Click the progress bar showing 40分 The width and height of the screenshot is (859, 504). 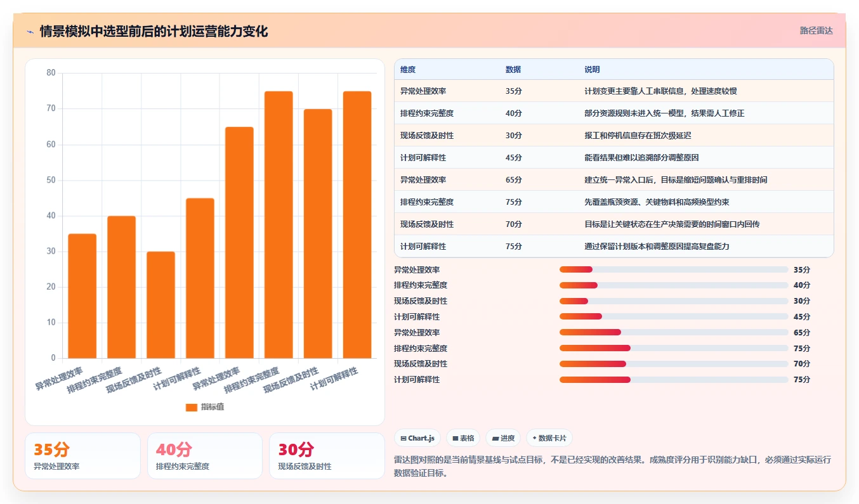tap(674, 285)
